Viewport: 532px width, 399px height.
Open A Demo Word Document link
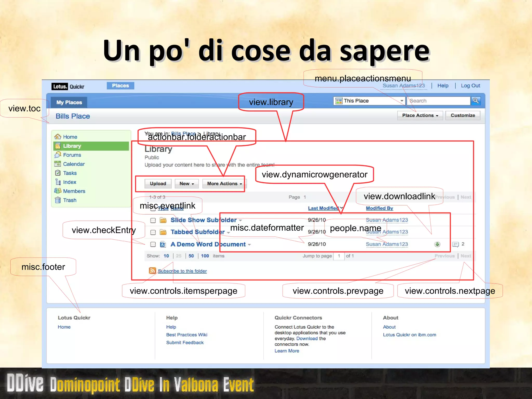[208, 244]
